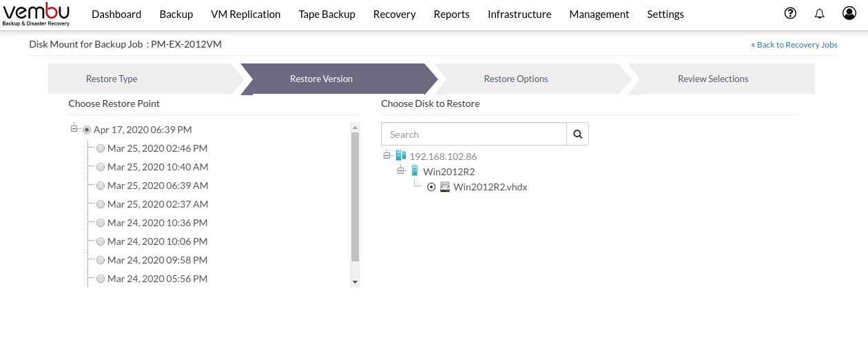Viewport: 868px width, 358px height.
Task: Collapse the Apr 17, 2020 restore point tree
Action: [x=74, y=129]
